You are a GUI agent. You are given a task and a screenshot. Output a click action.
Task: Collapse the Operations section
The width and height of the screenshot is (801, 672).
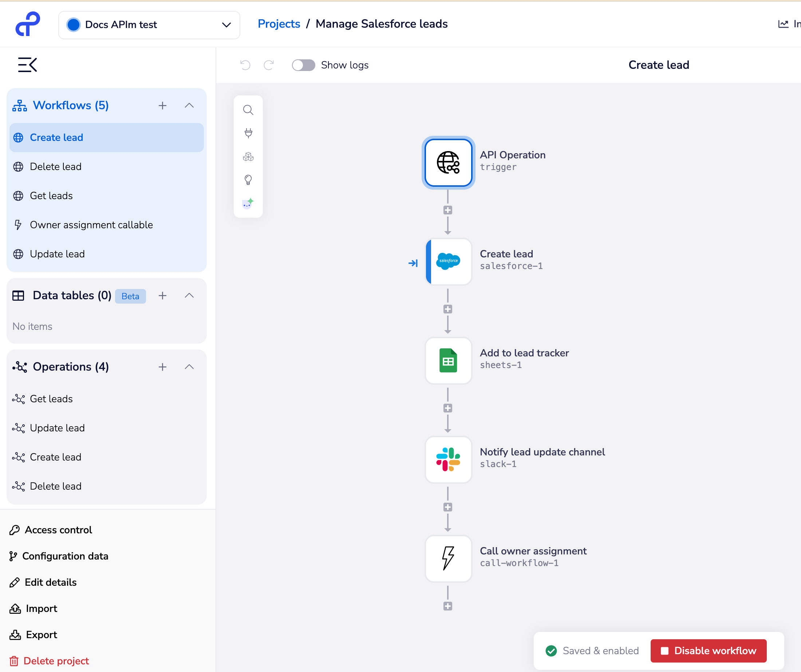(189, 367)
